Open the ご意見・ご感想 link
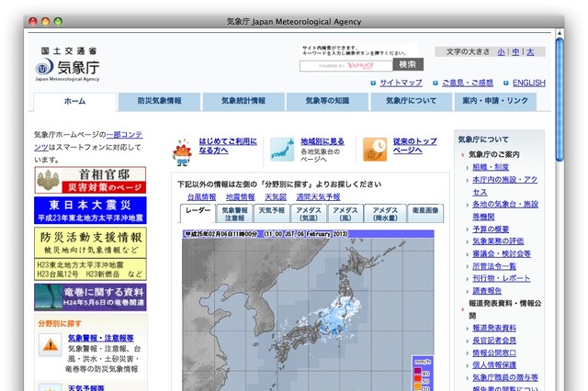 (468, 83)
